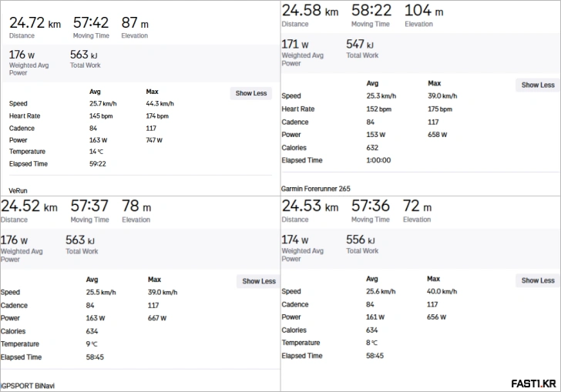Viewport: 561px width, 392px height.
Task: Open the iGPSPORT BiNavi device link
Action: [28, 385]
